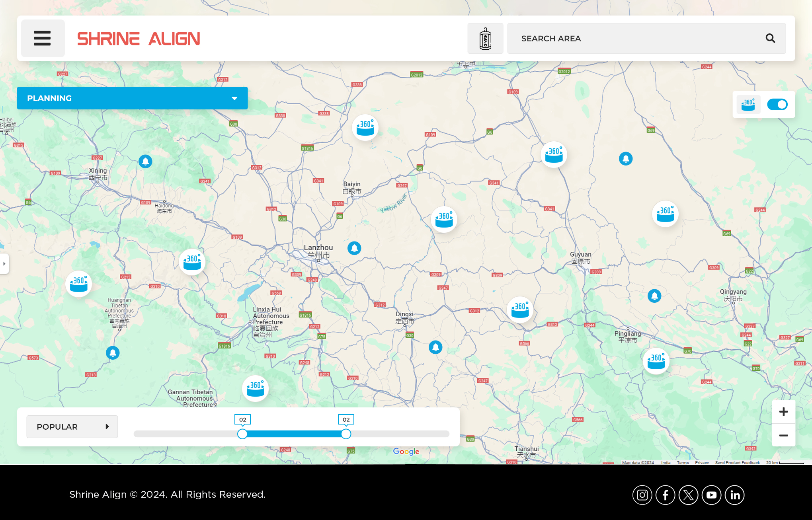Open the hamburger menu
Viewport: 812px width, 520px height.
click(43, 39)
